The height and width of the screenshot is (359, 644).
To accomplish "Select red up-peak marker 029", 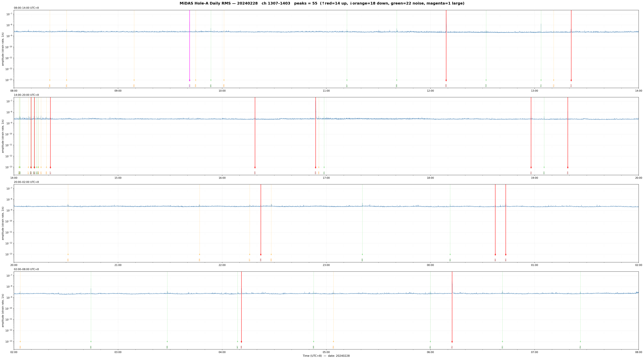I will [316, 167].
